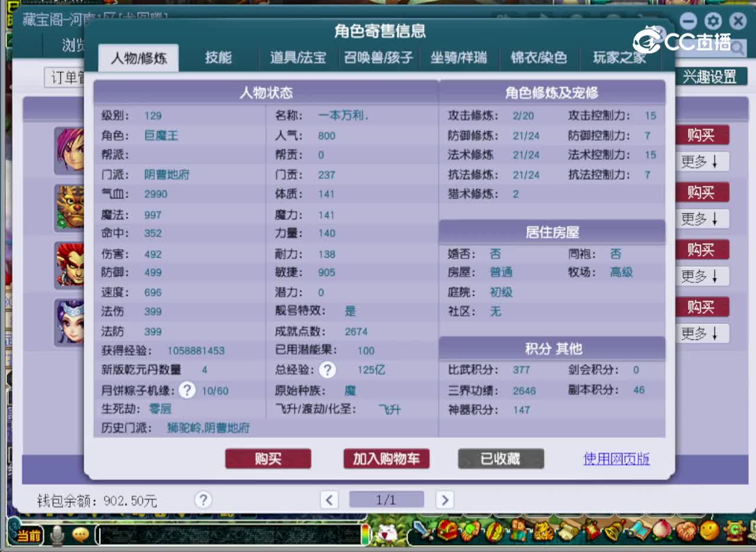
Task: Open the treasure chest item icon in the toolbar
Action: (x=448, y=531)
